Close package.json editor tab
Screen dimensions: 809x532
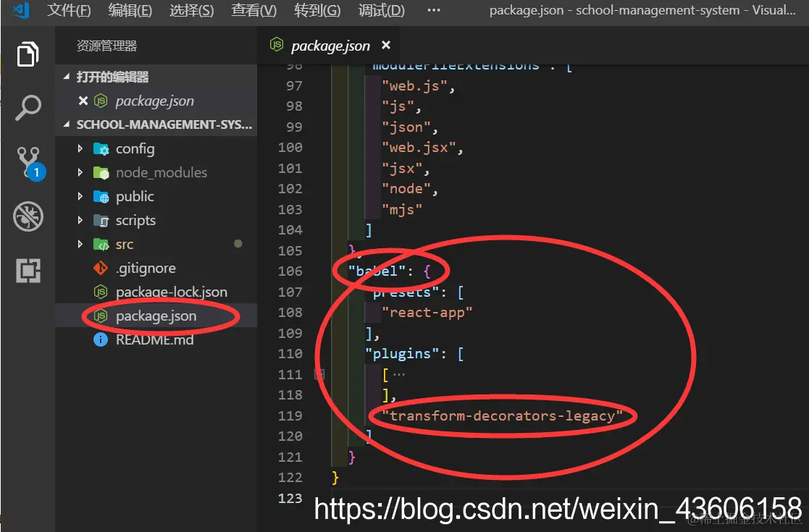tap(385, 46)
